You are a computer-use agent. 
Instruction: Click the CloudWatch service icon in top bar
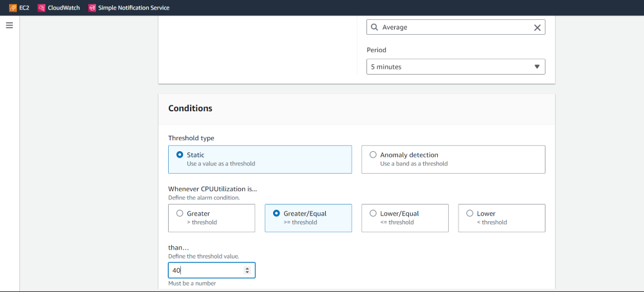pyautogui.click(x=42, y=8)
